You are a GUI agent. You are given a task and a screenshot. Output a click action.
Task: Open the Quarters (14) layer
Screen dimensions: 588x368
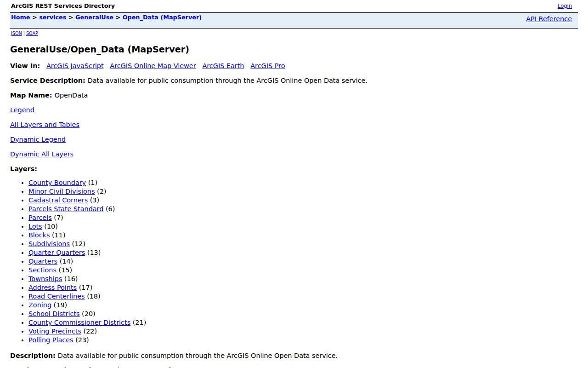43,261
